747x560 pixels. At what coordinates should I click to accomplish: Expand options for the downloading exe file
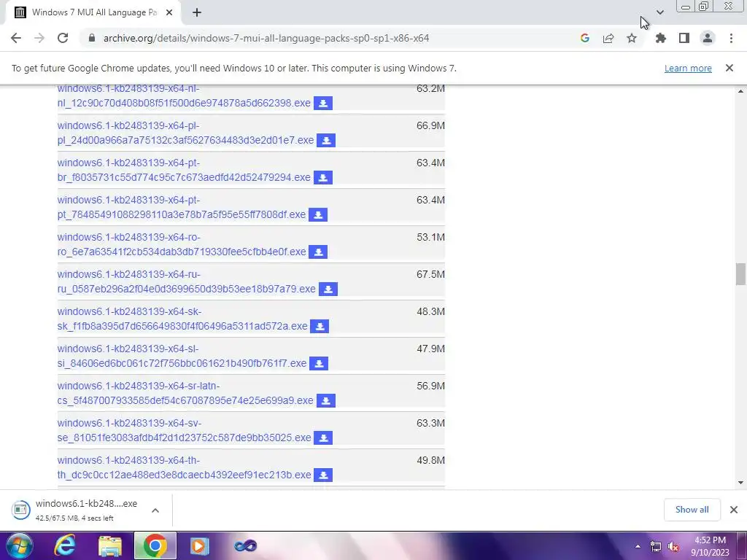tap(155, 510)
